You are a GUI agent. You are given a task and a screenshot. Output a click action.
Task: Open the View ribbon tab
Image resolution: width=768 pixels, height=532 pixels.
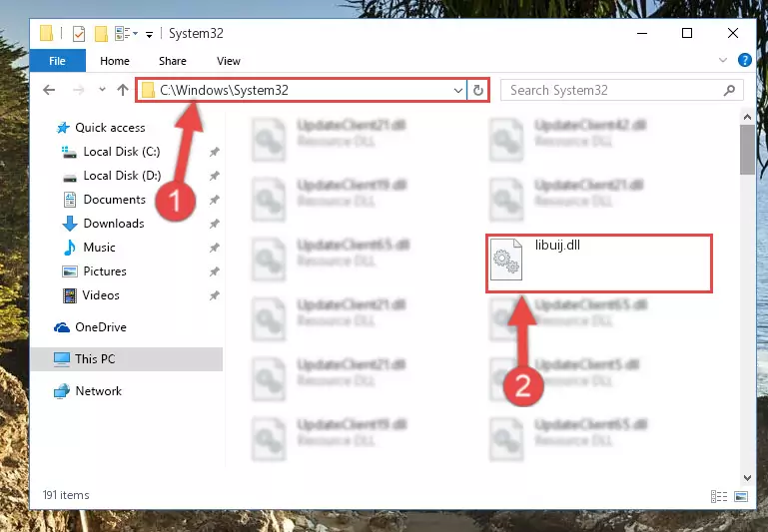[x=229, y=61]
